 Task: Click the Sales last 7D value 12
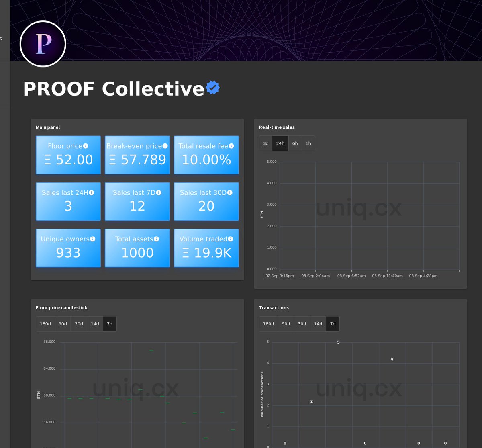point(137,206)
